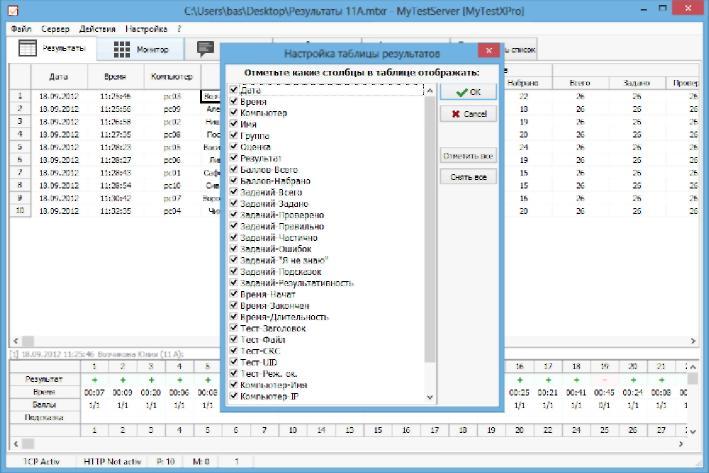Click the 11:32:35 time cell
This screenshot has width=709, height=473.
[116, 211]
